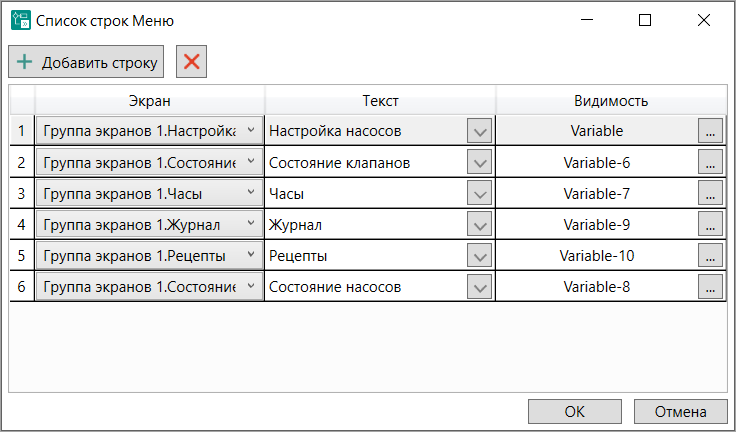Click the red X delete row icon
This screenshot has width=736, height=432.
[191, 62]
